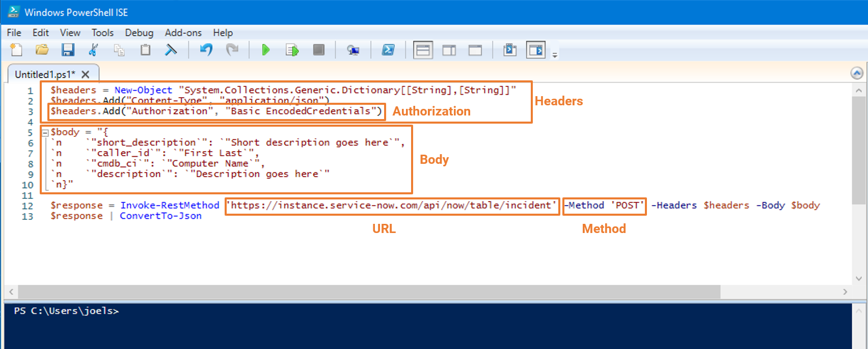Close the Untitled1.ps1 script tab
868x349 pixels.
coord(86,74)
